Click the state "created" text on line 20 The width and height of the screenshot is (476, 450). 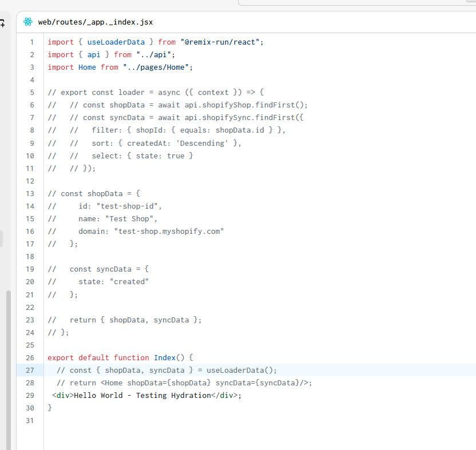tap(129, 282)
